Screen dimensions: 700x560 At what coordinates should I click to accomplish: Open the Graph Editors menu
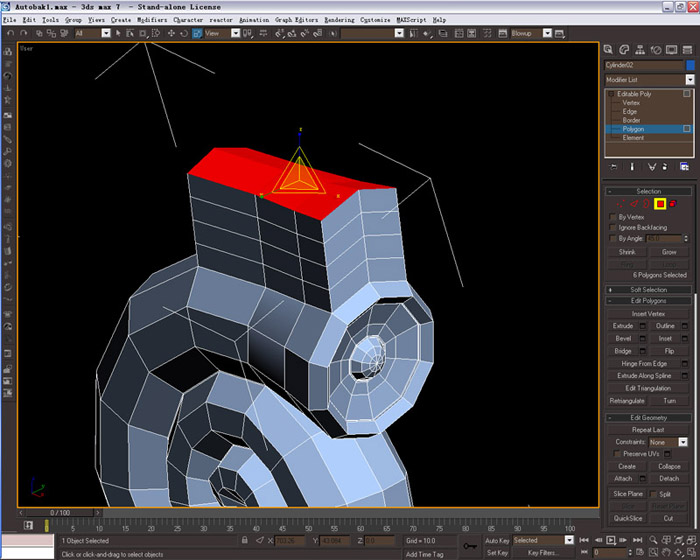[296, 20]
